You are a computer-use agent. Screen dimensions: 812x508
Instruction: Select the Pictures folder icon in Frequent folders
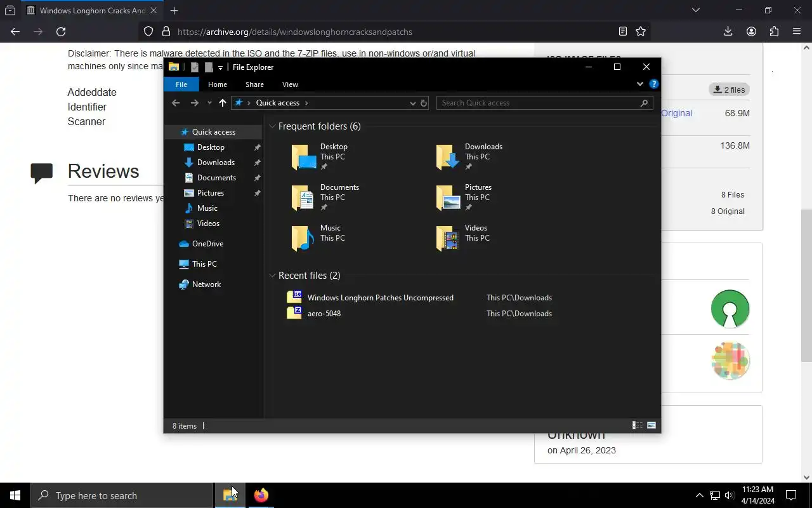[x=448, y=197]
